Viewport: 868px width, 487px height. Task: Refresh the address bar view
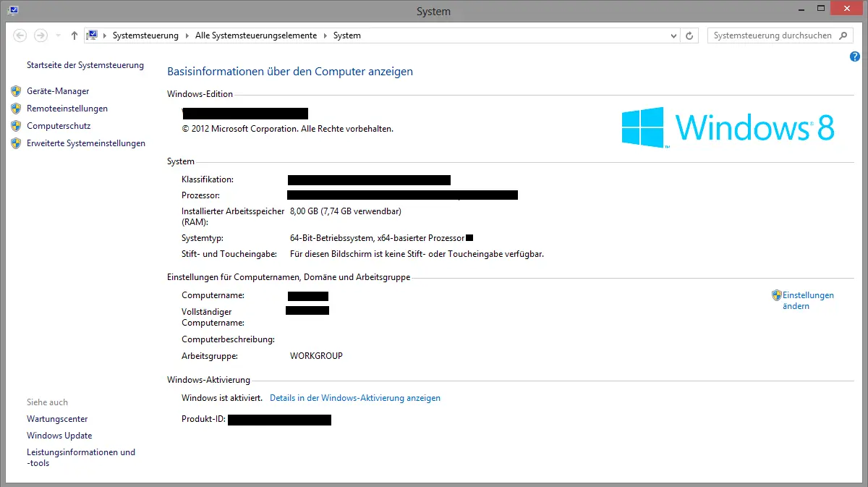coord(690,35)
